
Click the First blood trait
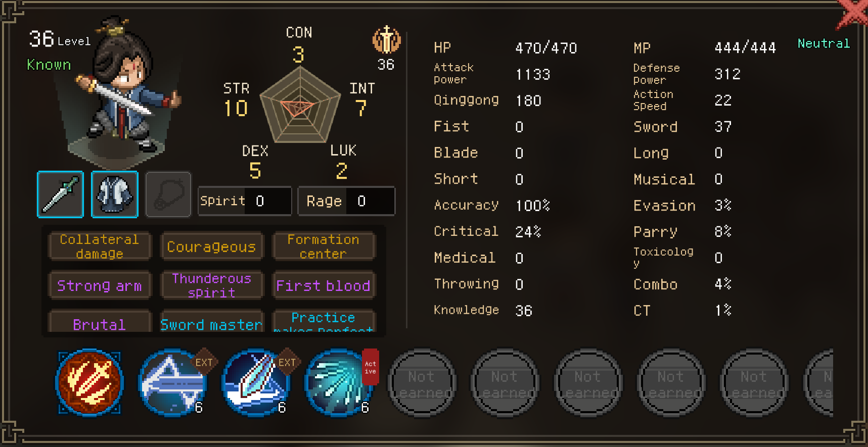point(324,285)
